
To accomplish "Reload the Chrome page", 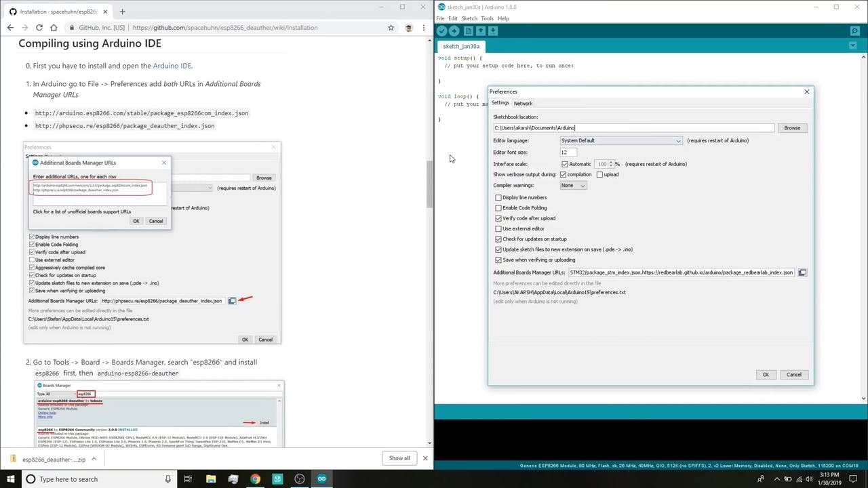I will (39, 28).
